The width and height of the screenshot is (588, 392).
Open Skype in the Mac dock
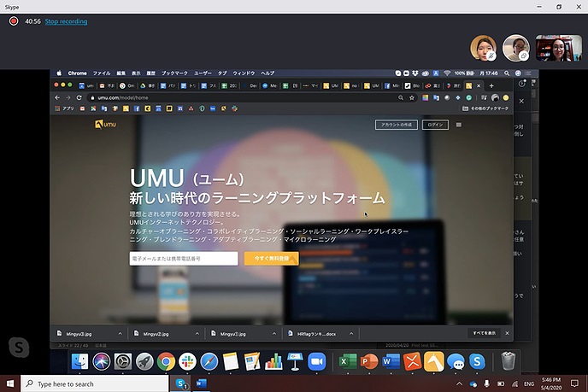477,361
